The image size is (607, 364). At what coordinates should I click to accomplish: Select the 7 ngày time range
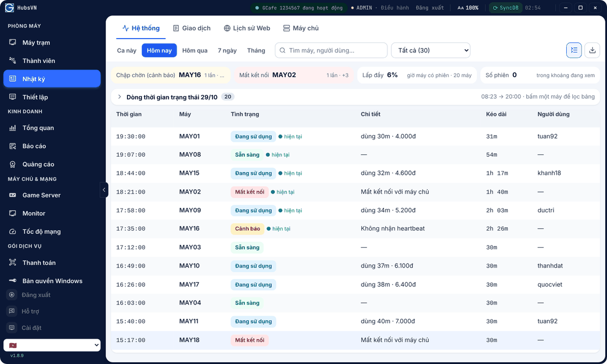click(227, 50)
